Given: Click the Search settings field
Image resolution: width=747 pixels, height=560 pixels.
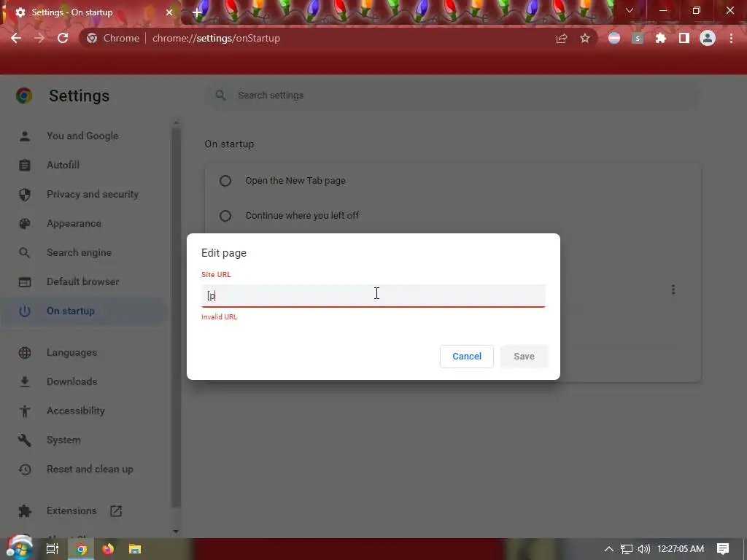Looking at the screenshot, I should (x=452, y=96).
